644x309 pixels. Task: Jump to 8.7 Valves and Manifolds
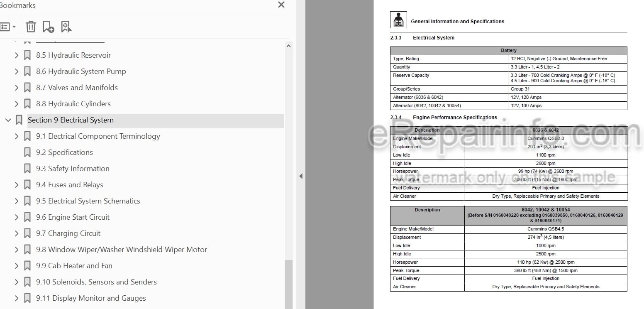point(77,88)
